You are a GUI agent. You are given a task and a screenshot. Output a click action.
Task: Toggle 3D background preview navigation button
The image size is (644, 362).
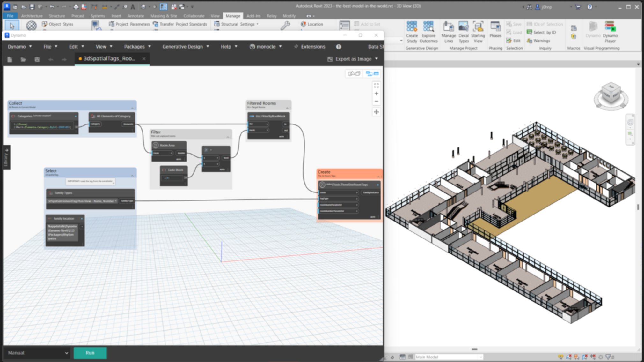click(x=354, y=74)
